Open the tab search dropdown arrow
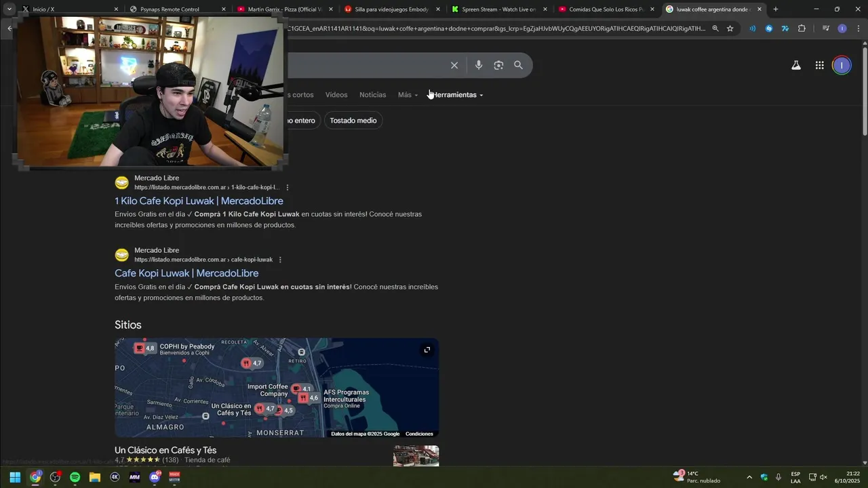This screenshot has width=868, height=488. [x=9, y=9]
